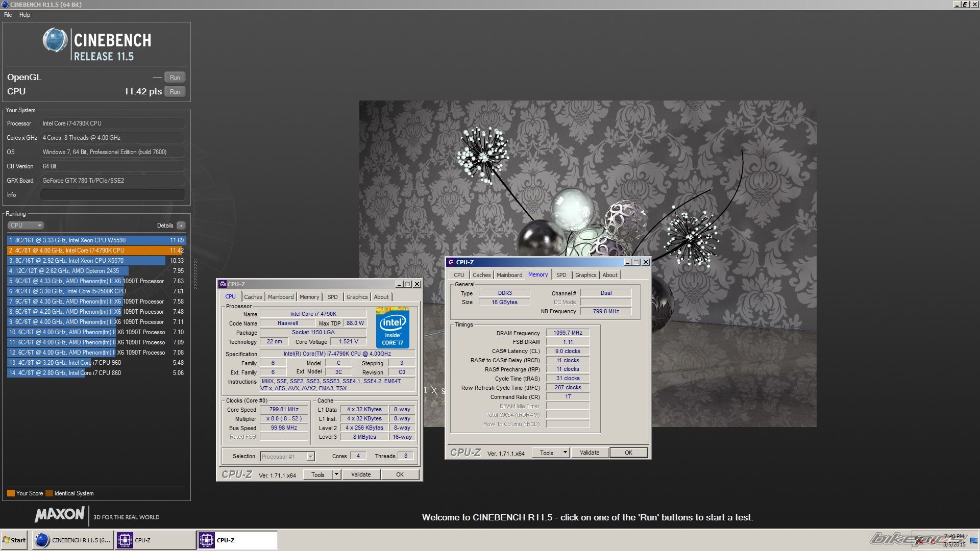Click OK in processor CPU-Z window
This screenshot has height=551, width=980.
[x=400, y=475]
